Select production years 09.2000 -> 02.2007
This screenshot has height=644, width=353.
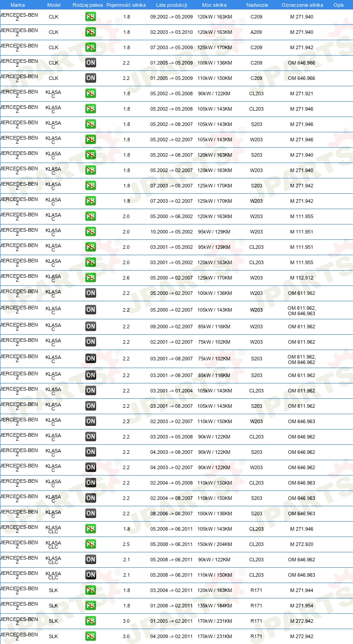click(172, 327)
